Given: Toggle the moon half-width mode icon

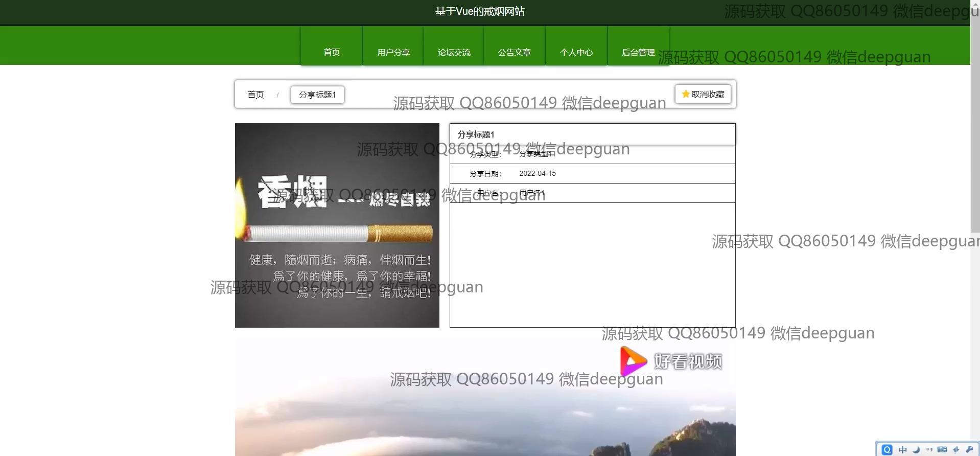Looking at the screenshot, I should 916,449.
